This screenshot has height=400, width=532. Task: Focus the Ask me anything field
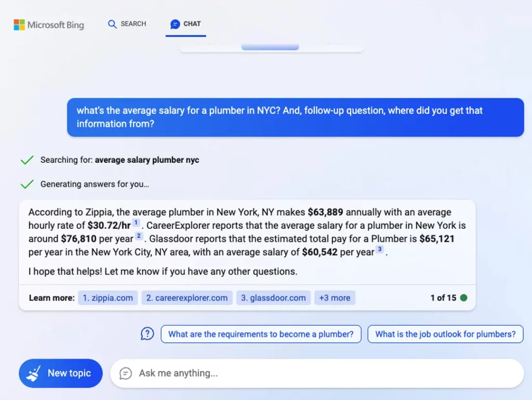coord(317,373)
